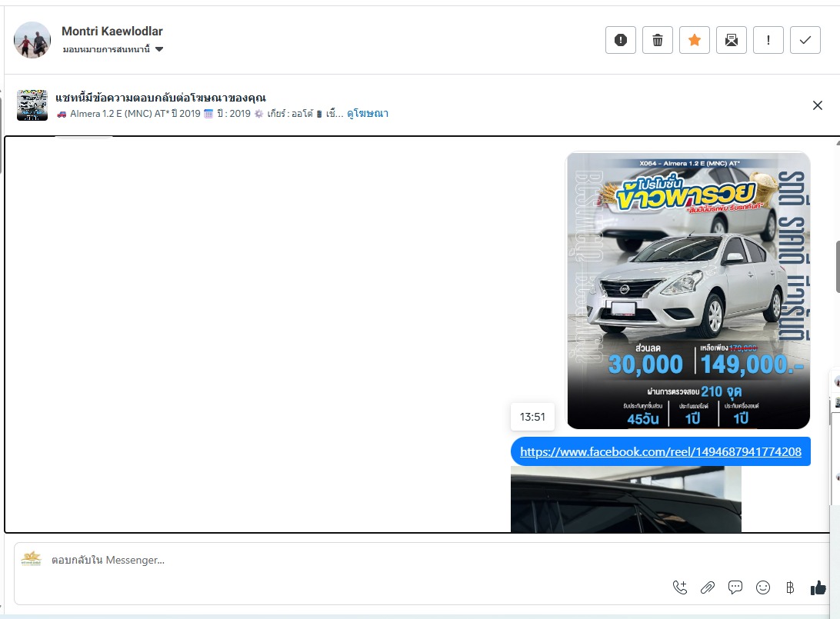
Task: Attach a file with paperclip icon
Action: [708, 588]
